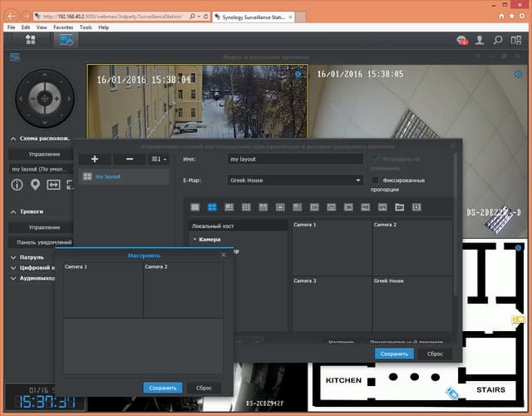
Task: Open the Tools menu
Action: (86, 27)
